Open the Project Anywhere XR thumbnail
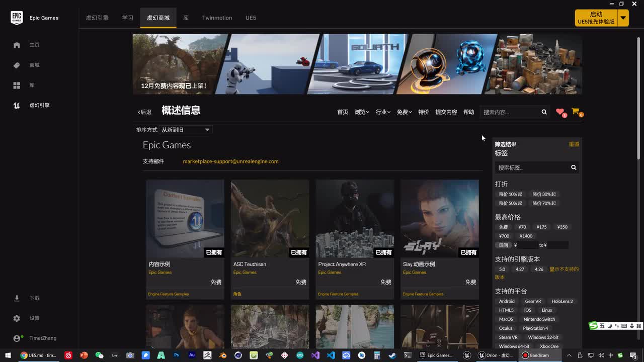The width and height of the screenshot is (644, 362). [355, 219]
